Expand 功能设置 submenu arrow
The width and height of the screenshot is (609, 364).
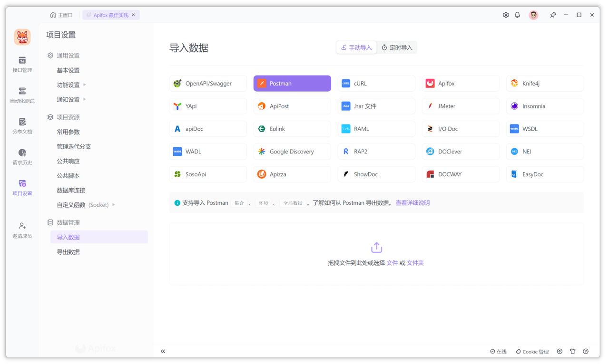click(x=85, y=85)
